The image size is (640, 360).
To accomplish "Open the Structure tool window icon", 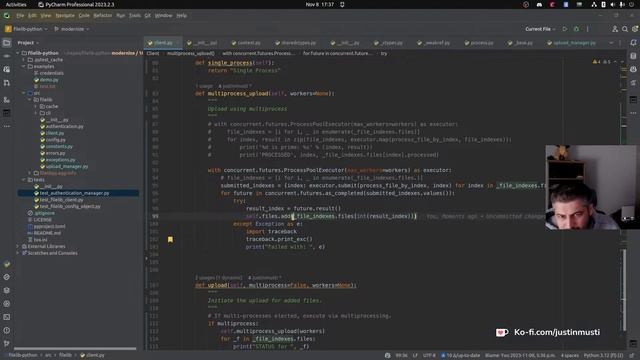I will pyautogui.click(x=7, y=100).
